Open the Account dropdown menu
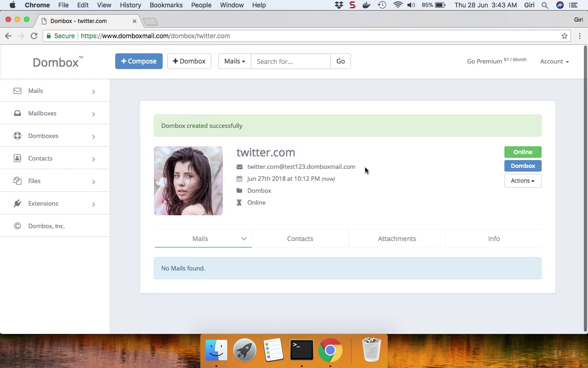 [x=554, y=61]
